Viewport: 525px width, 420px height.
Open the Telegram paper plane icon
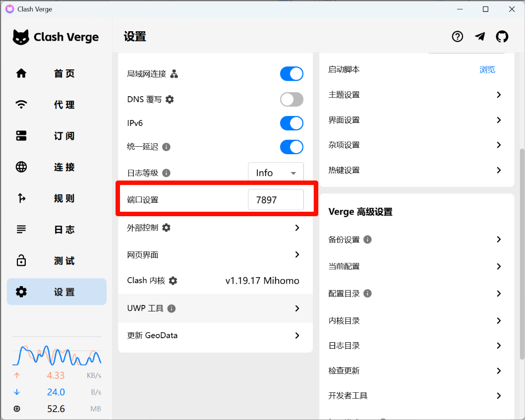pos(480,37)
